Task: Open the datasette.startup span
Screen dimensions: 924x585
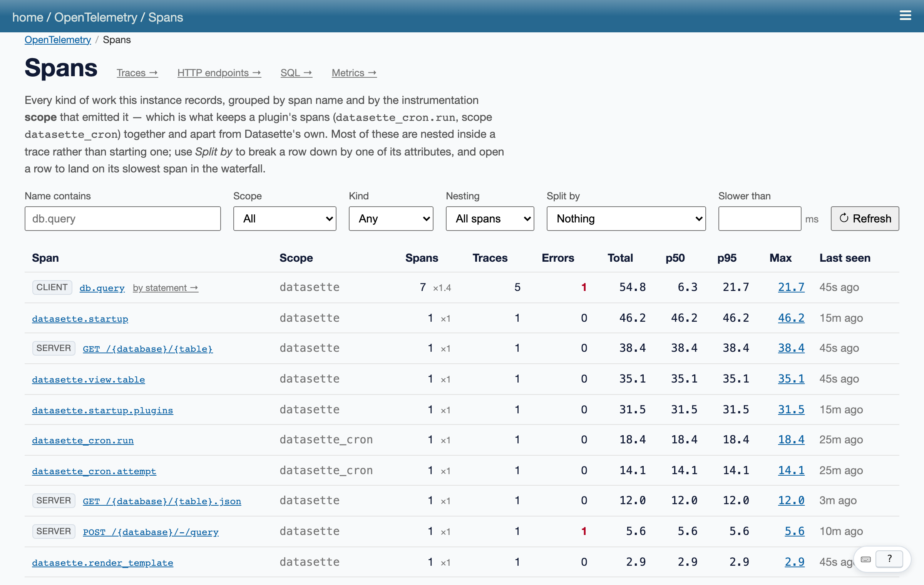Action: tap(80, 319)
